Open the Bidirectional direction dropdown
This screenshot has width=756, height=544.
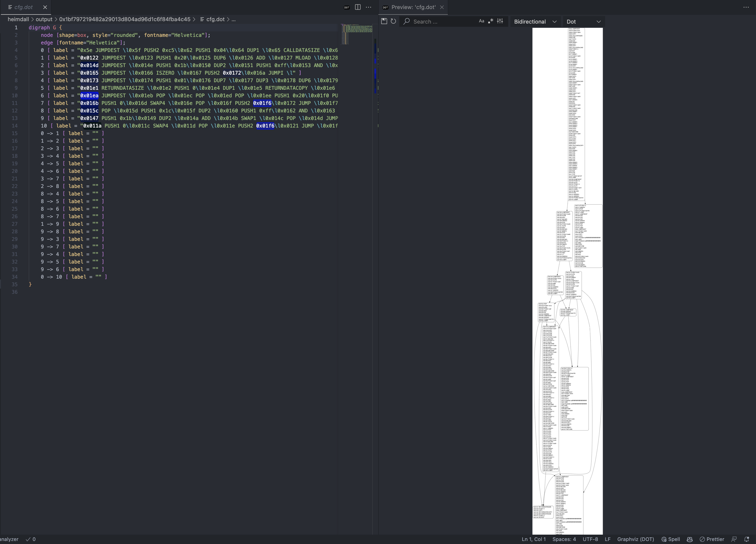[535, 21]
